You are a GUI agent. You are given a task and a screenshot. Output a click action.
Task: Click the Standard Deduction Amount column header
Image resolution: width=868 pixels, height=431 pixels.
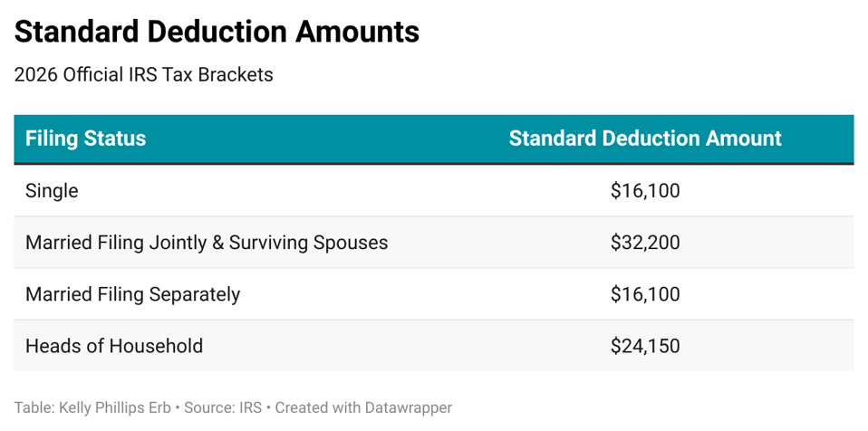(x=644, y=139)
